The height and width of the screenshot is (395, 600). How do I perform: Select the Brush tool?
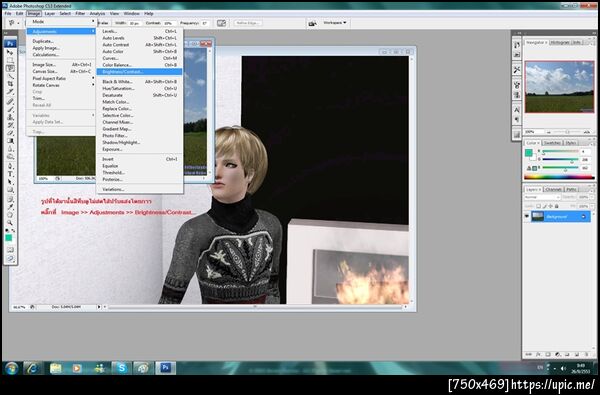coord(10,109)
